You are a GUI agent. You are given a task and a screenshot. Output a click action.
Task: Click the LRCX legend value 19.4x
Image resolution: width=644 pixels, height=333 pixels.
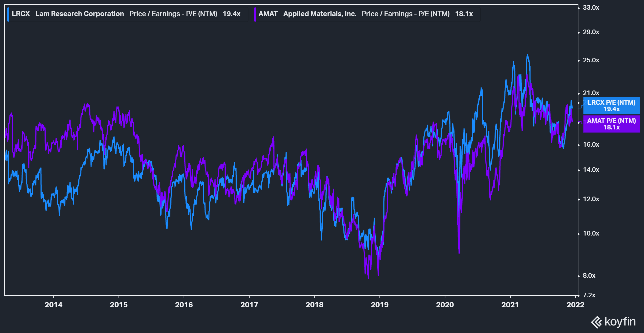click(231, 14)
